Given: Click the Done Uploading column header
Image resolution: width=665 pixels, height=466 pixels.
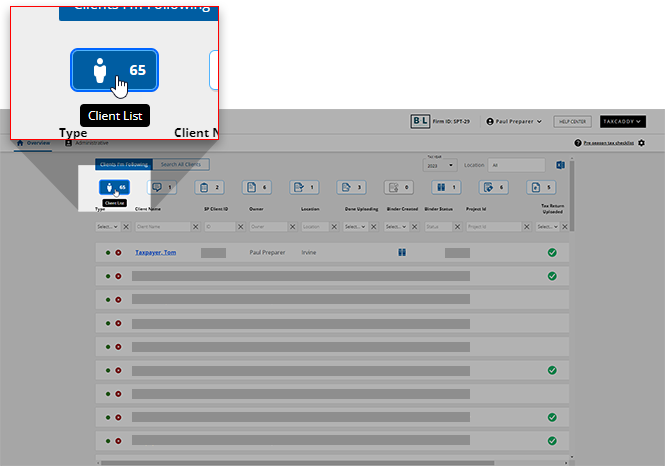Looking at the screenshot, I should point(361,209).
